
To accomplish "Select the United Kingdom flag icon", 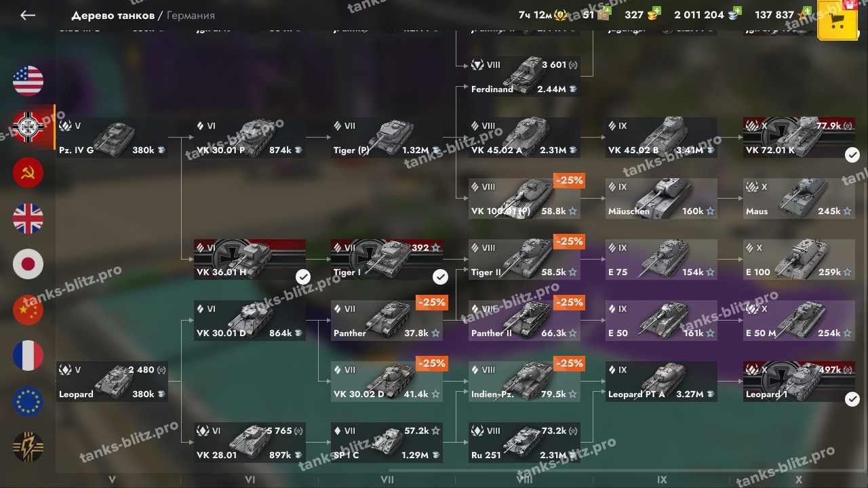I will (x=28, y=219).
